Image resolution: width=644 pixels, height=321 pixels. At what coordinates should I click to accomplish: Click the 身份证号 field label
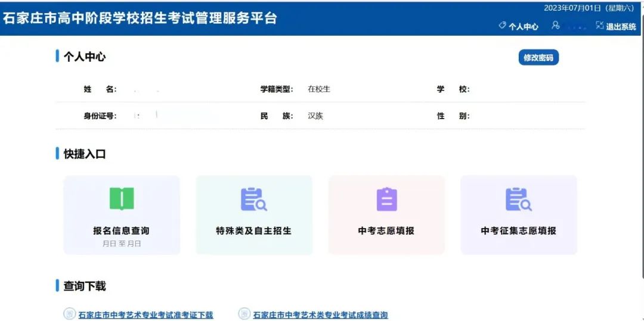100,116
